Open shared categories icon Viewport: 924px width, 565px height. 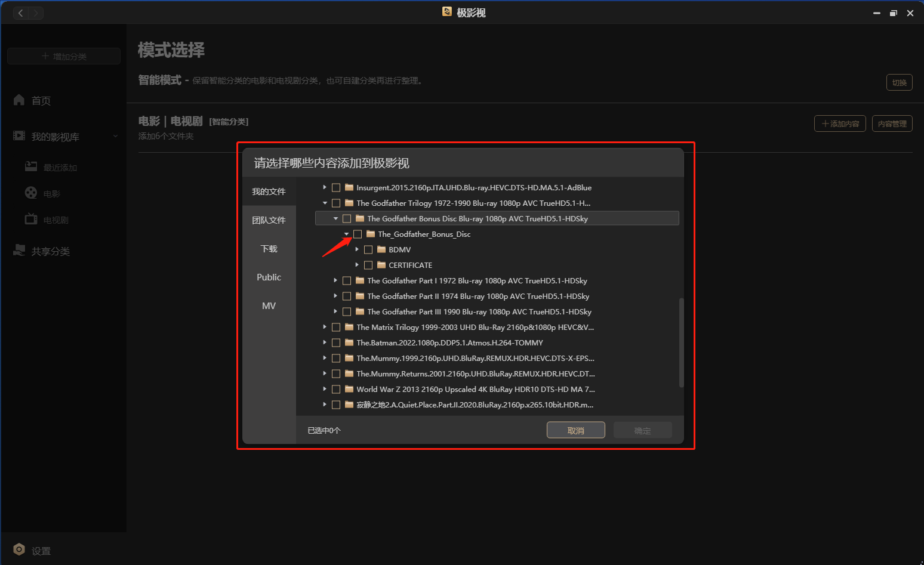(x=19, y=251)
